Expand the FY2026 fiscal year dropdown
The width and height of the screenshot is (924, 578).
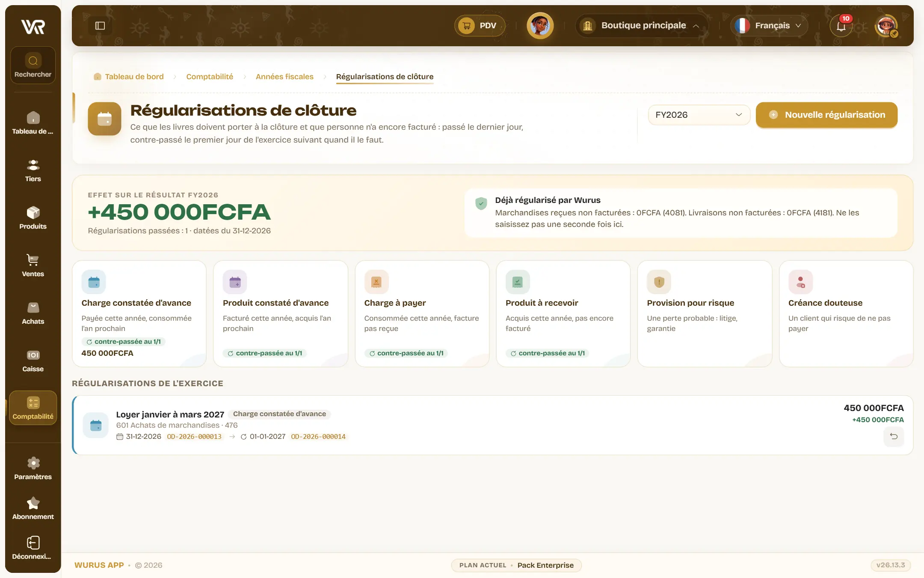(x=699, y=115)
